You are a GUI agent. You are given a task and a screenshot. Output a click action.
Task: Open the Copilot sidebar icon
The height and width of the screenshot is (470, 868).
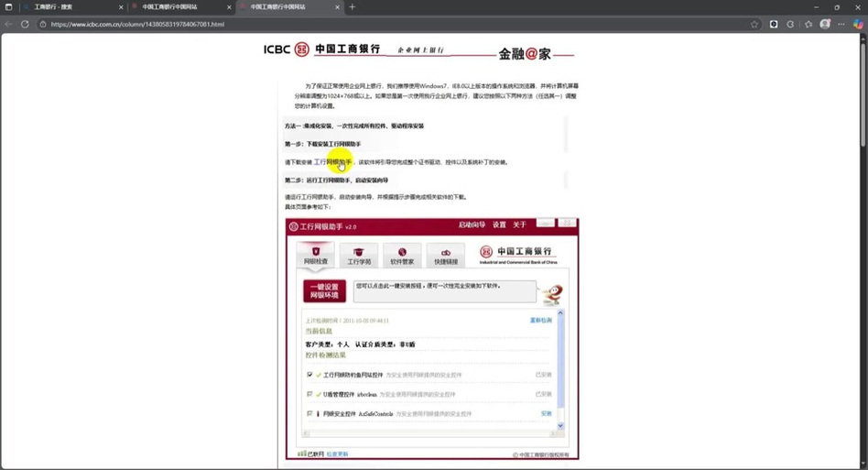858,25
